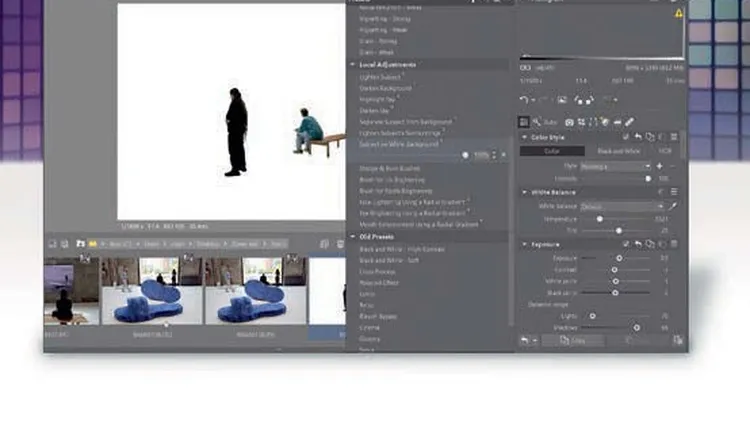Collapse the Exposure section
This screenshot has width=750, height=421.
(x=524, y=244)
